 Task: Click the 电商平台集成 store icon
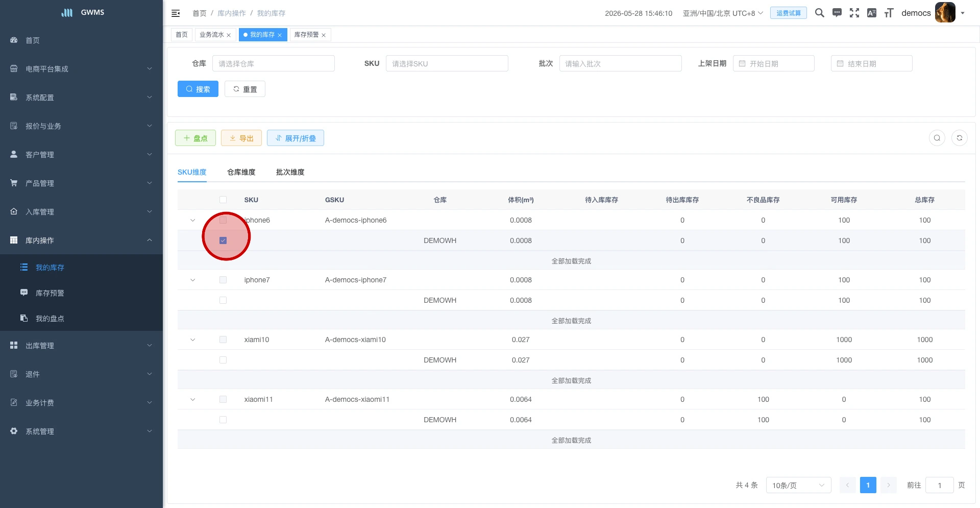coord(14,68)
